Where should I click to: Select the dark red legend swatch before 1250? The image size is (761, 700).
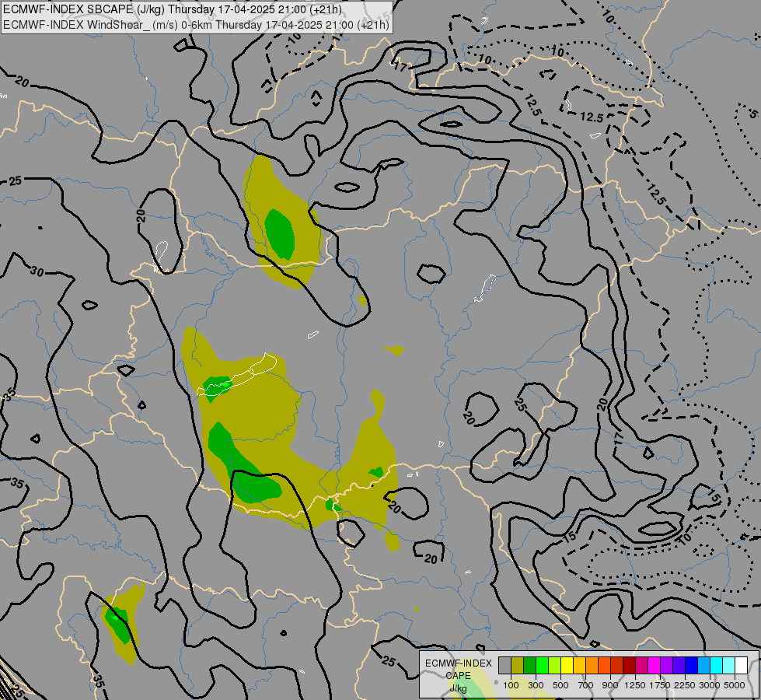630,666
